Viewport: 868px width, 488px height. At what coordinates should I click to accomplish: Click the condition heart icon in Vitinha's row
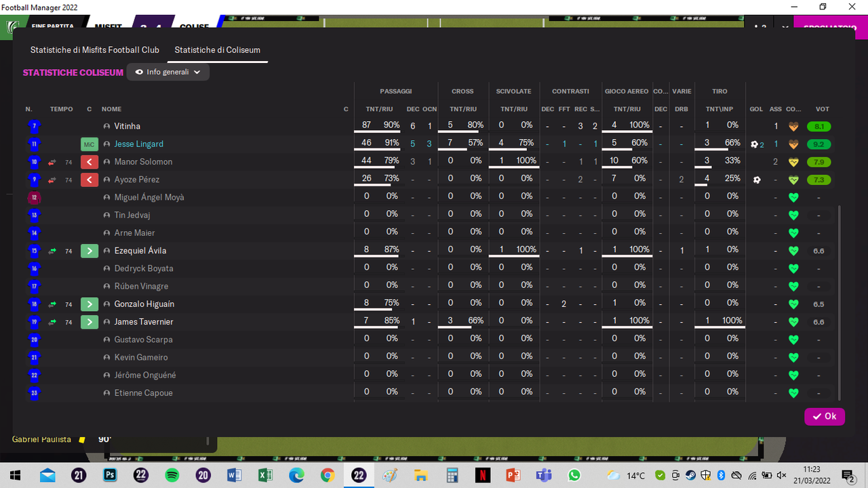(x=793, y=126)
